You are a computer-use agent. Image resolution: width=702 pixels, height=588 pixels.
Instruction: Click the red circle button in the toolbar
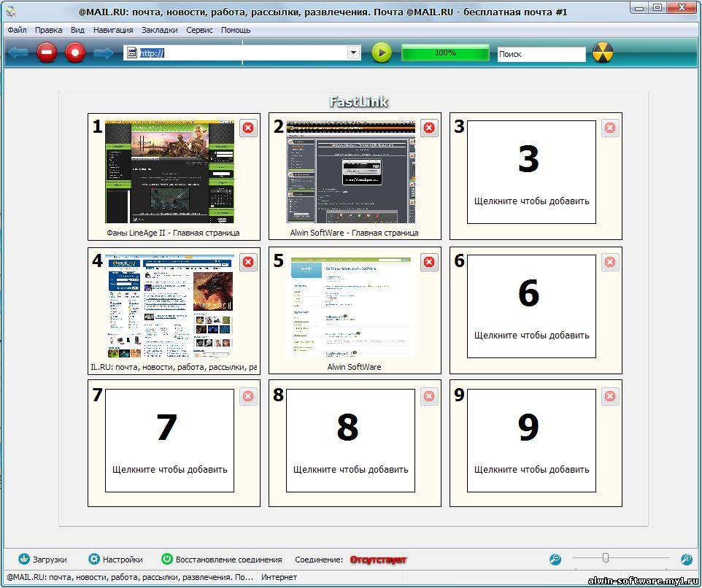(x=75, y=53)
